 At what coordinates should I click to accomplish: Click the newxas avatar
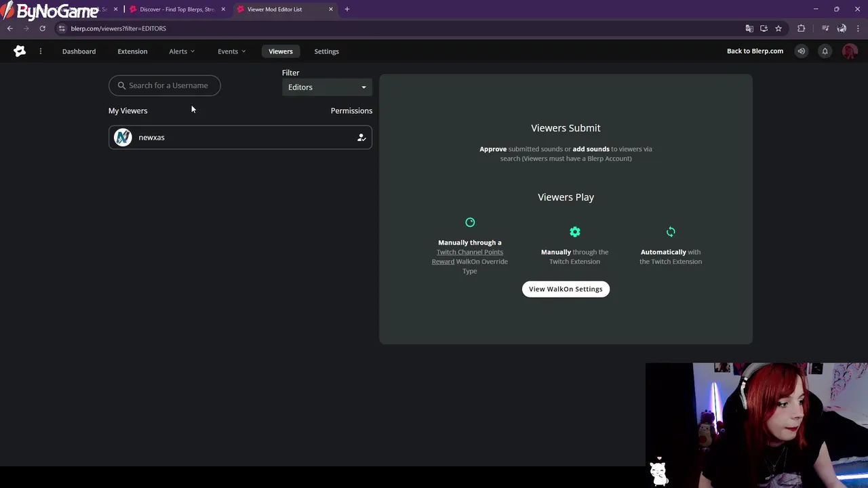click(x=123, y=138)
